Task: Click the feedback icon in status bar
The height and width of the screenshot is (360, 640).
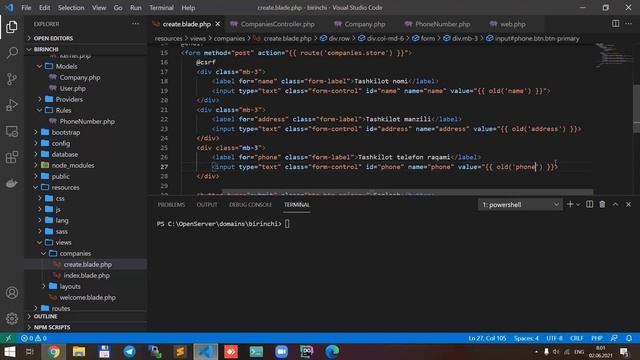Action: (614, 338)
